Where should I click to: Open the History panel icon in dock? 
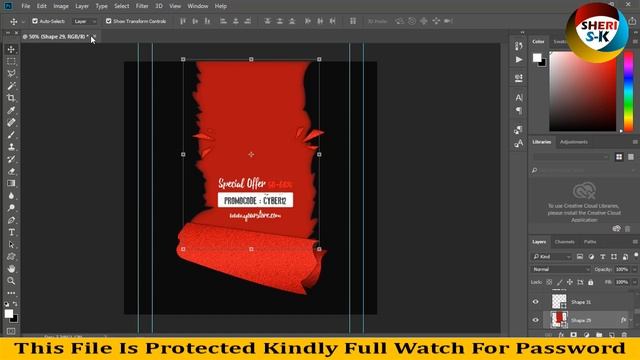click(x=518, y=46)
